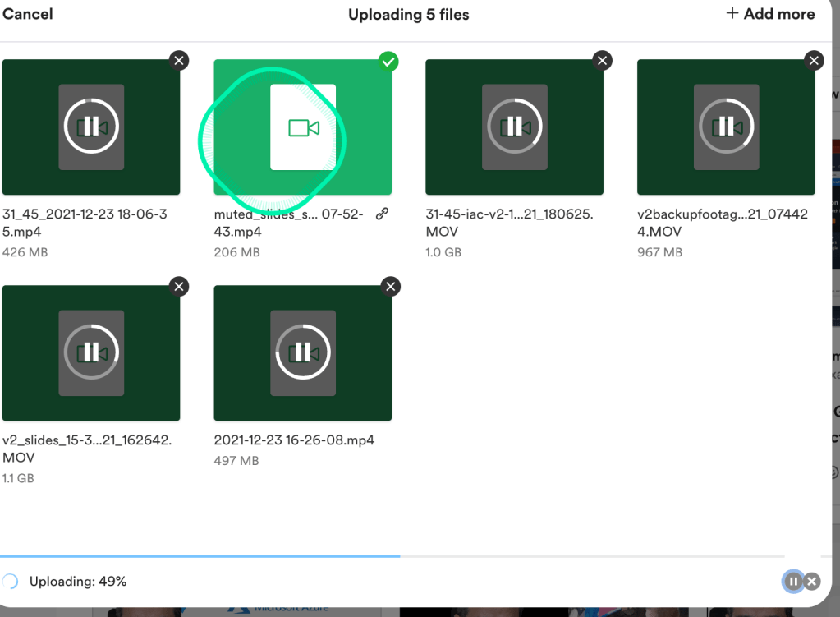Remove 31_45_2021-12-23 18-06-35.mp4 from upload
Image resolution: width=840 pixels, height=617 pixels.
tap(179, 61)
